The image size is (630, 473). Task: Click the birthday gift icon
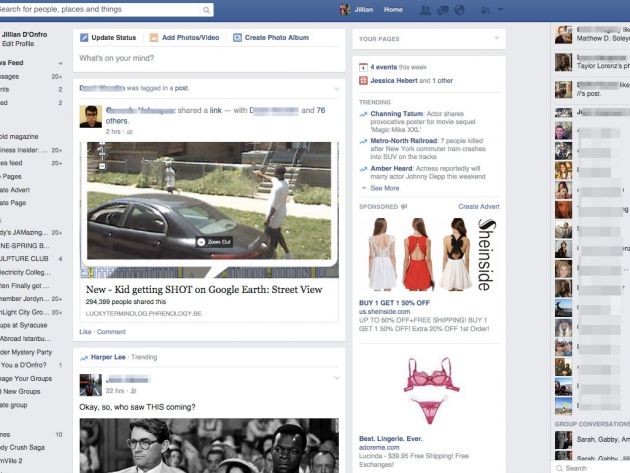[x=363, y=81]
